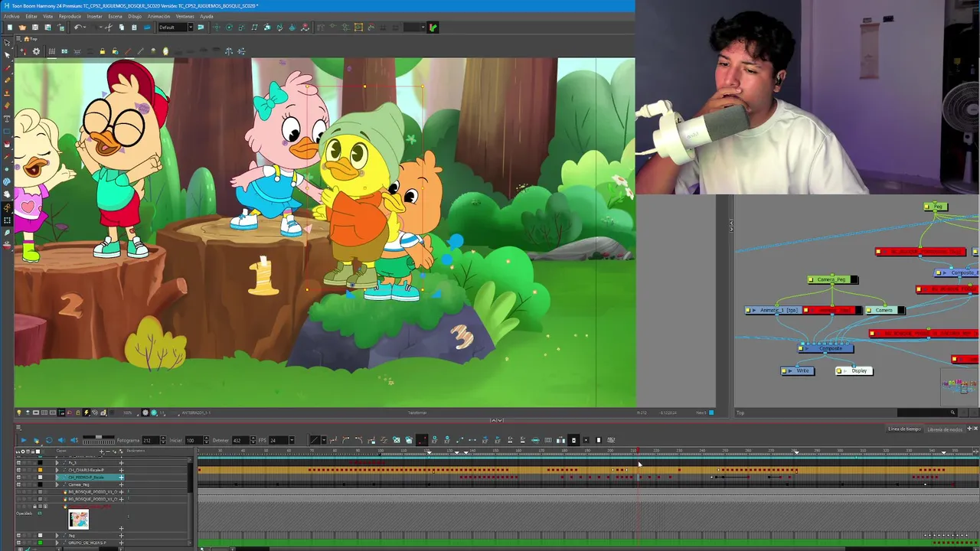The image size is (980, 551).
Task: Click the Paste clipboard icon
Action: coord(134,28)
